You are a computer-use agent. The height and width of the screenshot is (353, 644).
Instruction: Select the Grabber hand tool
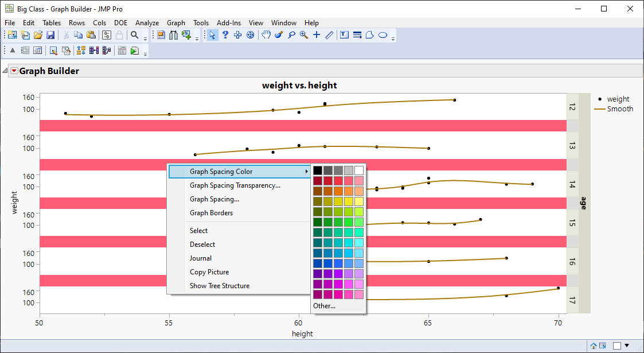(x=266, y=34)
